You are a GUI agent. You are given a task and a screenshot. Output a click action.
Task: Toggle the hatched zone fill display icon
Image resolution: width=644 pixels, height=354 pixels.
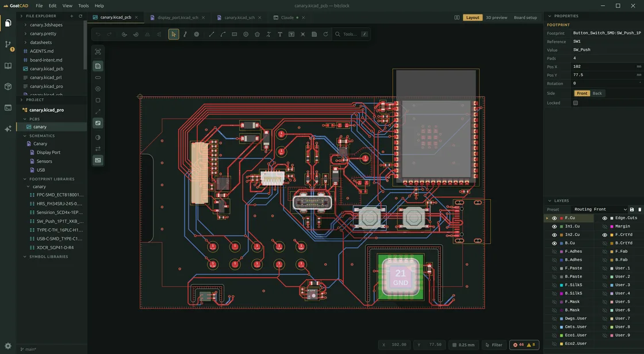[98, 66]
